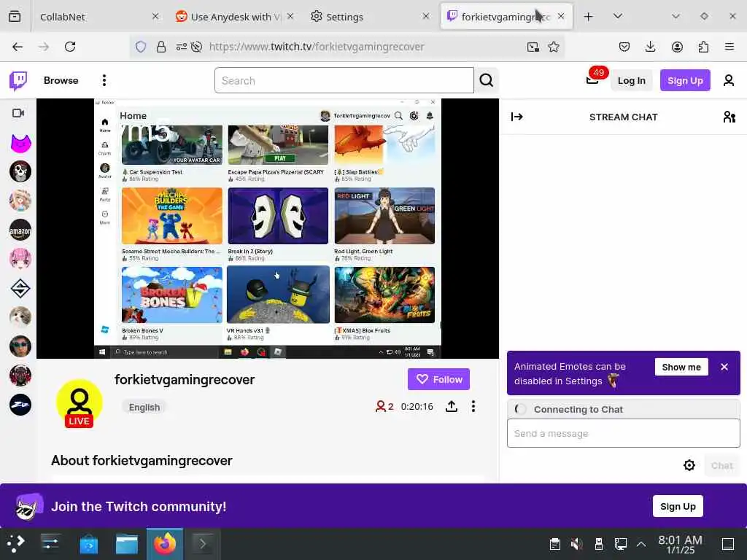Viewport: 747px width, 560px height.
Task: Open the clock showing 8:01 AM
Action: pos(681,544)
